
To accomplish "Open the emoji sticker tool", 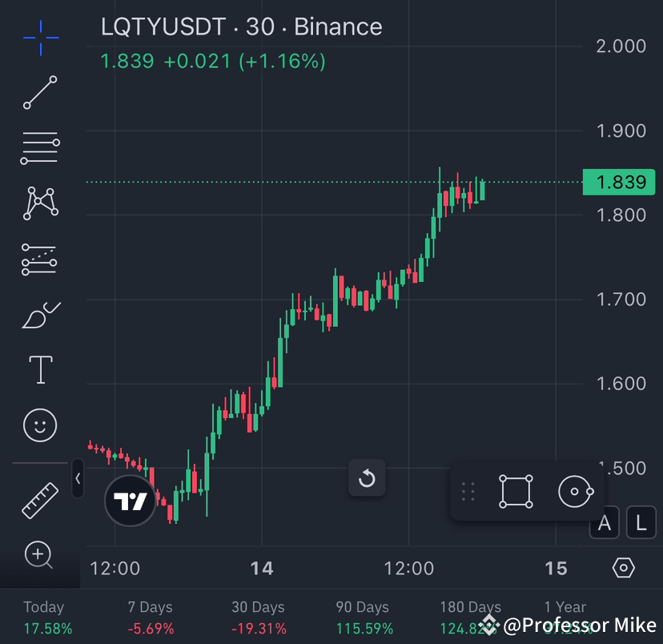I will click(x=40, y=425).
